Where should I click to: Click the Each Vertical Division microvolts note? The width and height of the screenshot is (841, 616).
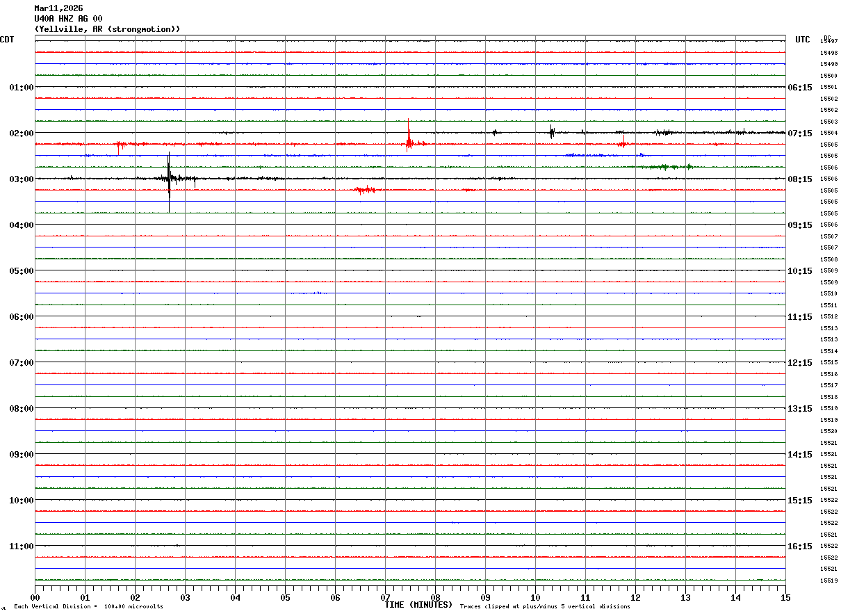pos(88,607)
